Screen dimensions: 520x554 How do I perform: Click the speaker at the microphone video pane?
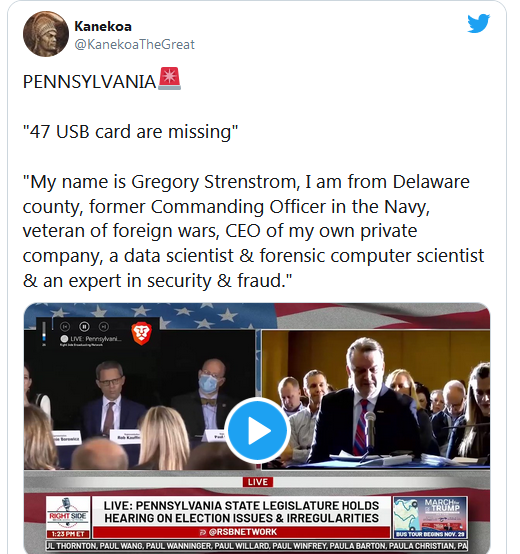coord(376,400)
